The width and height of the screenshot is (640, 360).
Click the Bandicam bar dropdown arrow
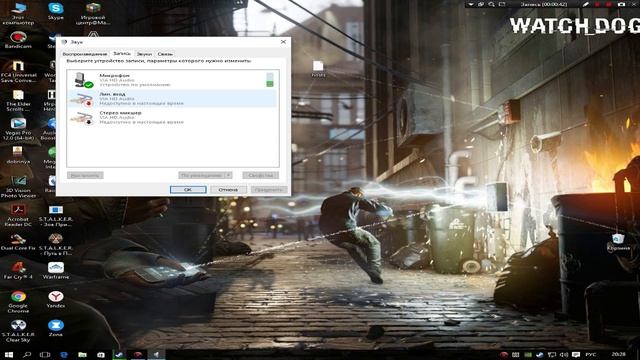(471, 4)
